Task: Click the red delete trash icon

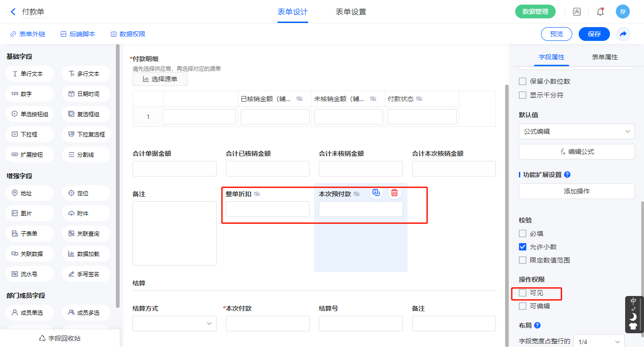Action: (394, 193)
